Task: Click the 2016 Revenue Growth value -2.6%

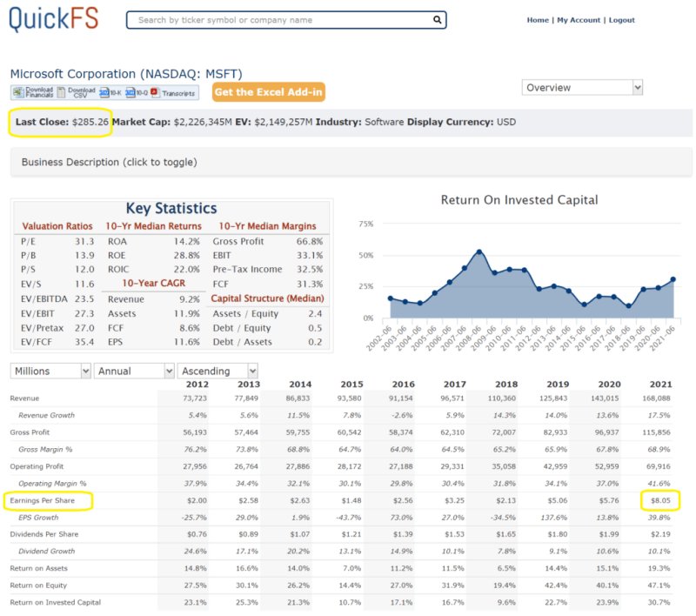Action: coord(403,415)
